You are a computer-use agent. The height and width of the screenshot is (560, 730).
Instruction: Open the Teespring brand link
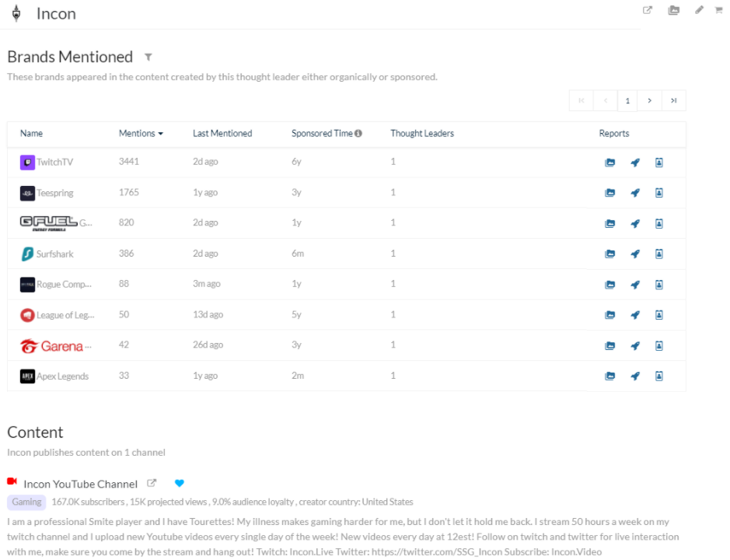click(x=55, y=193)
